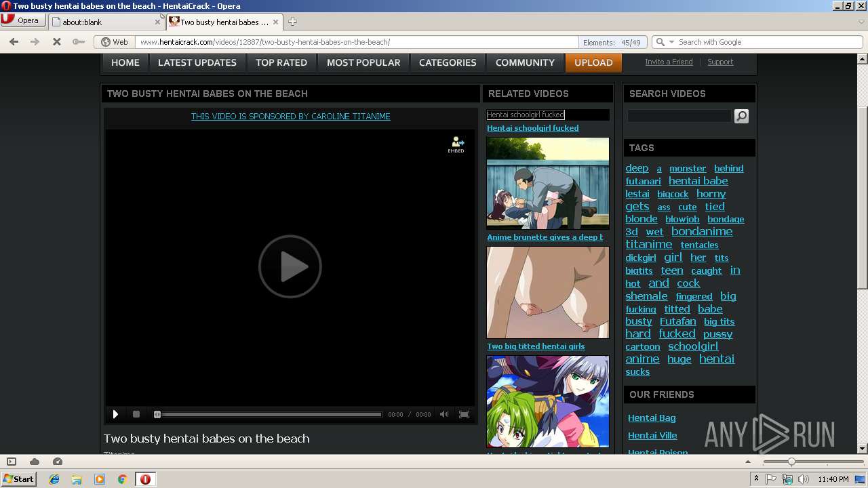Click the Opera taskbar window button
868x488 pixels.
[x=145, y=479]
